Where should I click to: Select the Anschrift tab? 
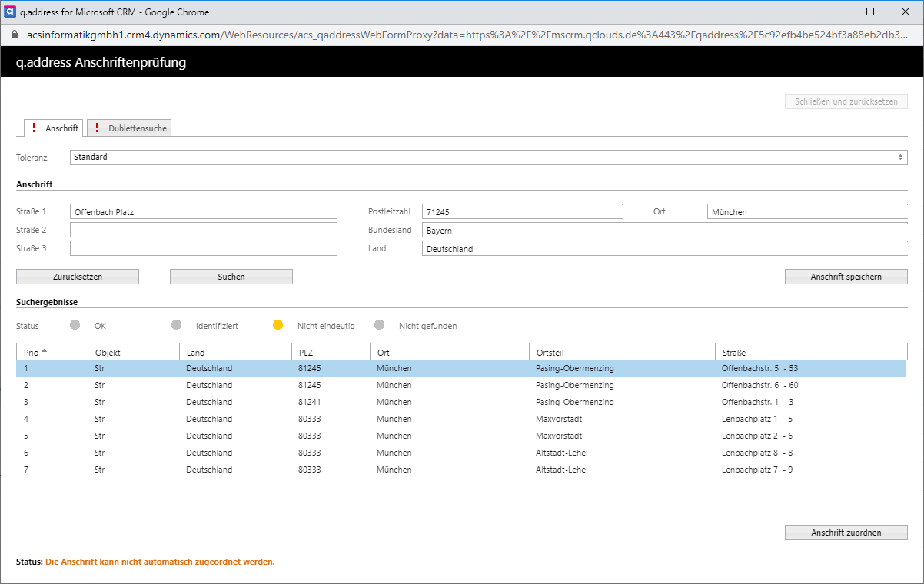pyautogui.click(x=54, y=128)
